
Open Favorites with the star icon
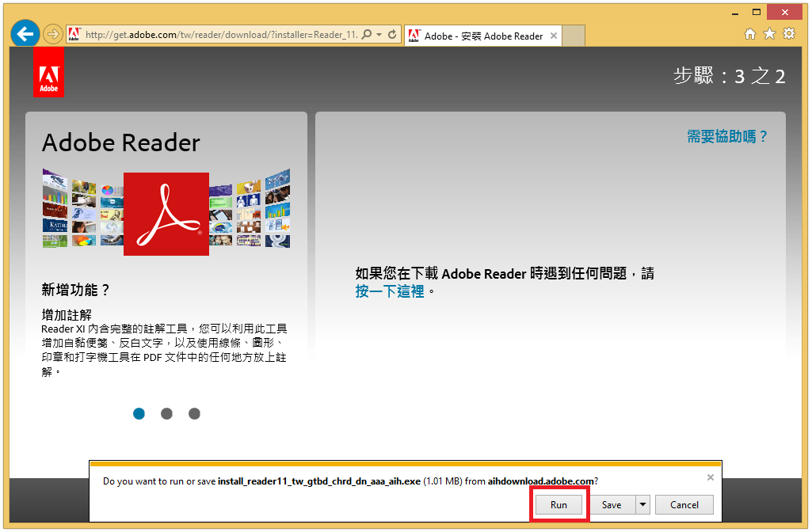tap(769, 33)
